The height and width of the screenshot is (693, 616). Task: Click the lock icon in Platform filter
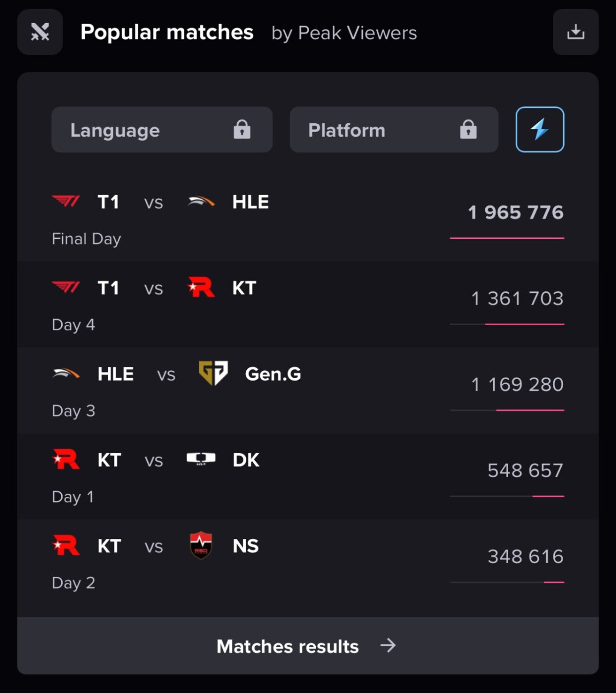[x=468, y=129]
